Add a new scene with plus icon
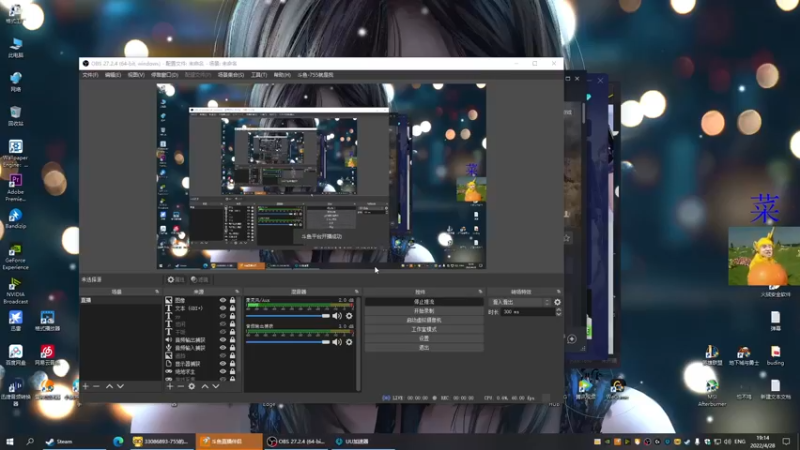This screenshot has height=450, width=800. point(86,386)
